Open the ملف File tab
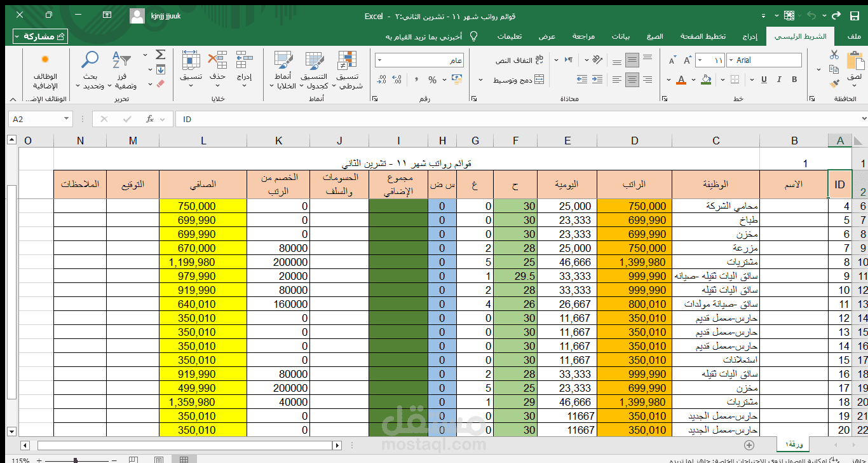The width and height of the screenshot is (868, 463). coord(855,36)
